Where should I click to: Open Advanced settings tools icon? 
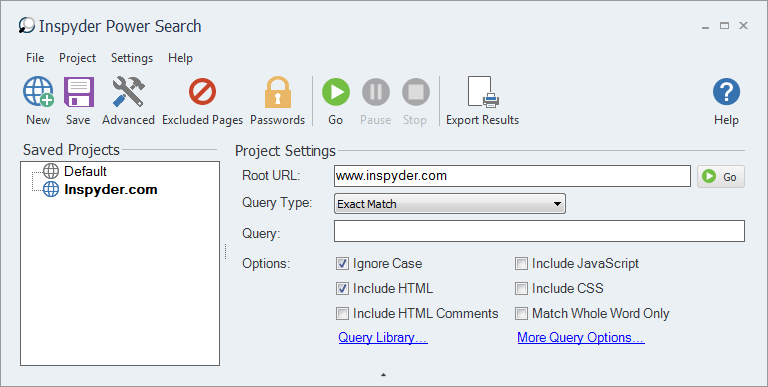[128, 101]
